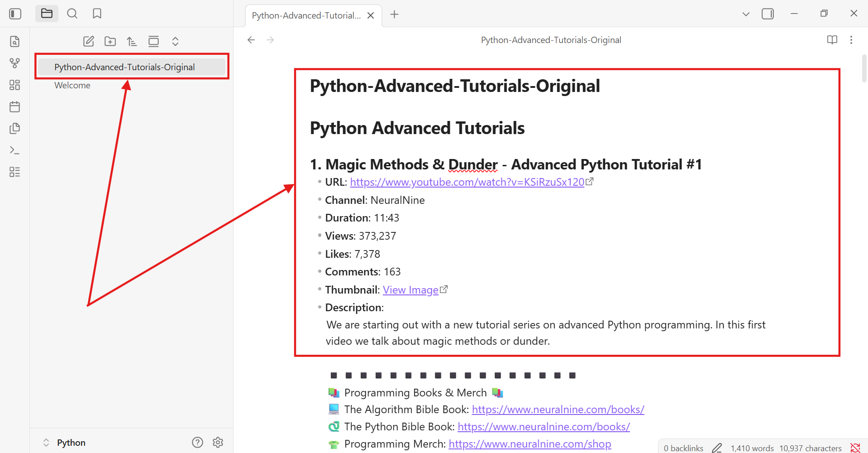
Task: Change sort order of notes in explorer
Action: tap(132, 41)
